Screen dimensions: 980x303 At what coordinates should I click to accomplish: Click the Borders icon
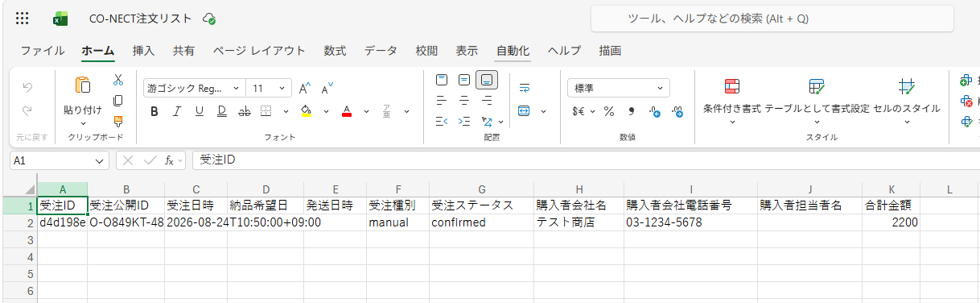[266, 111]
